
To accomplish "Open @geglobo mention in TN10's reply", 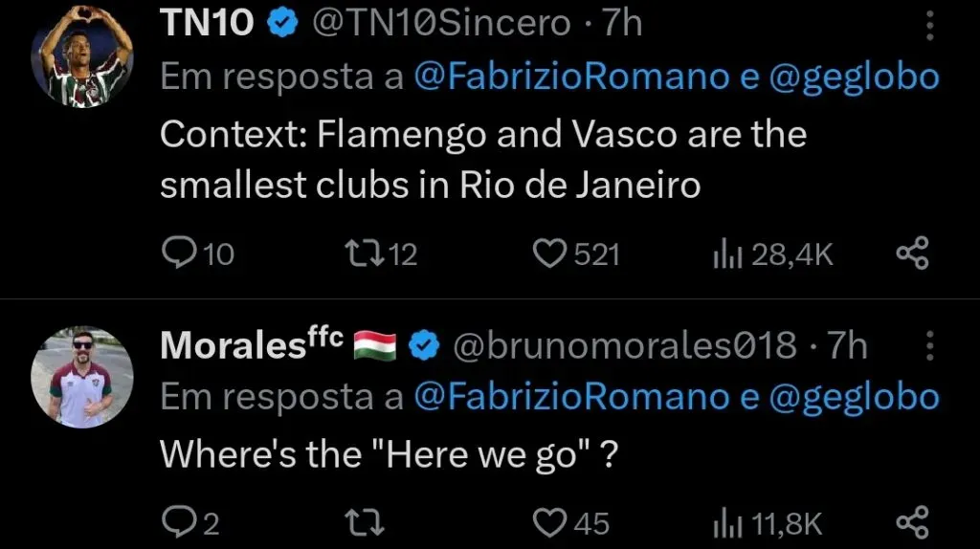I will tap(854, 78).
